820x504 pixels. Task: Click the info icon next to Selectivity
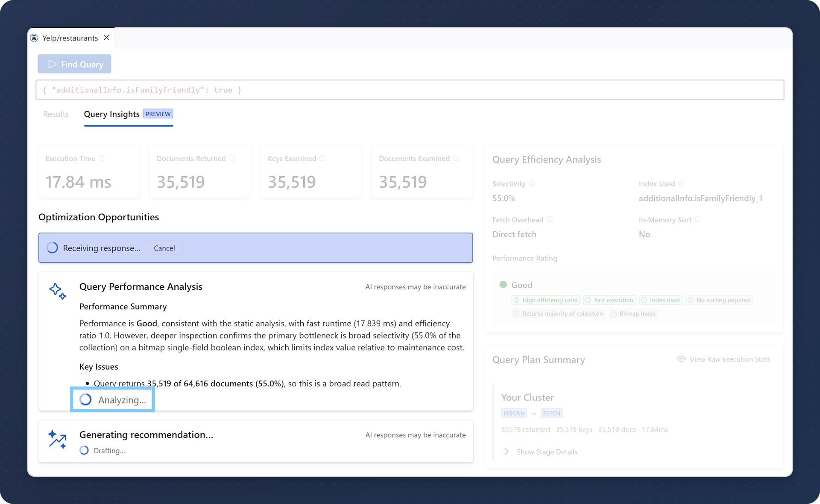click(x=532, y=184)
